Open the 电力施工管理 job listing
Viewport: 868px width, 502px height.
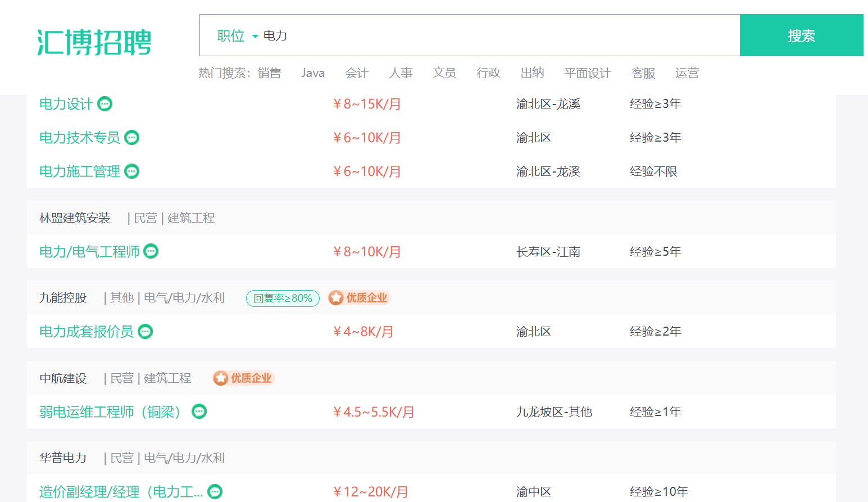coord(80,171)
